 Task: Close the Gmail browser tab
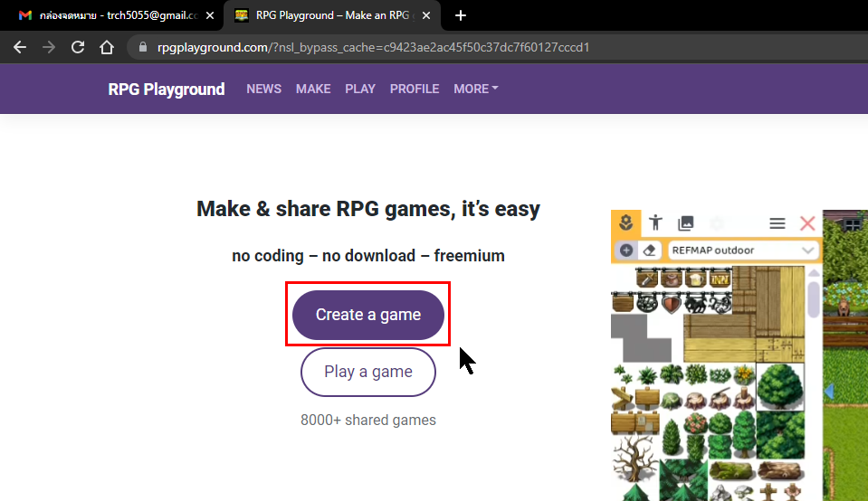click(x=210, y=15)
